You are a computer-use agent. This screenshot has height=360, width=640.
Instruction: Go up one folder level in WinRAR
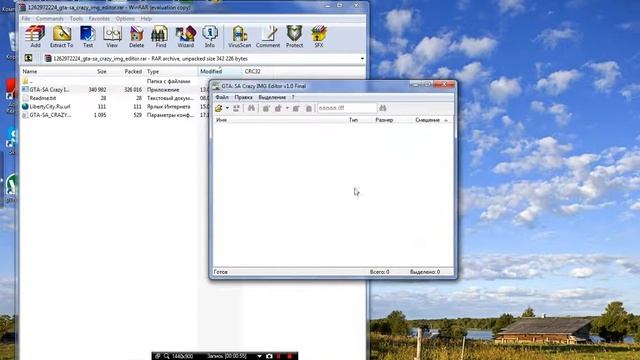pyautogui.click(x=29, y=58)
